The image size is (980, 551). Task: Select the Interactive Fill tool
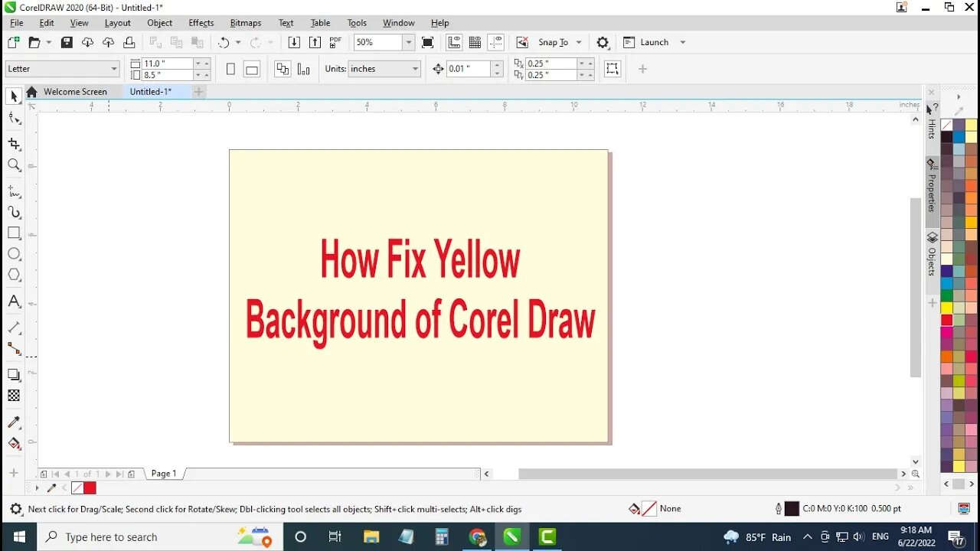14,443
